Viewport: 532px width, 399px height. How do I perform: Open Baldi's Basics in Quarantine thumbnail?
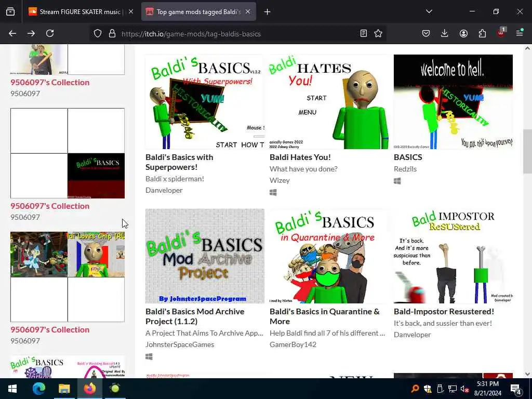tap(329, 256)
